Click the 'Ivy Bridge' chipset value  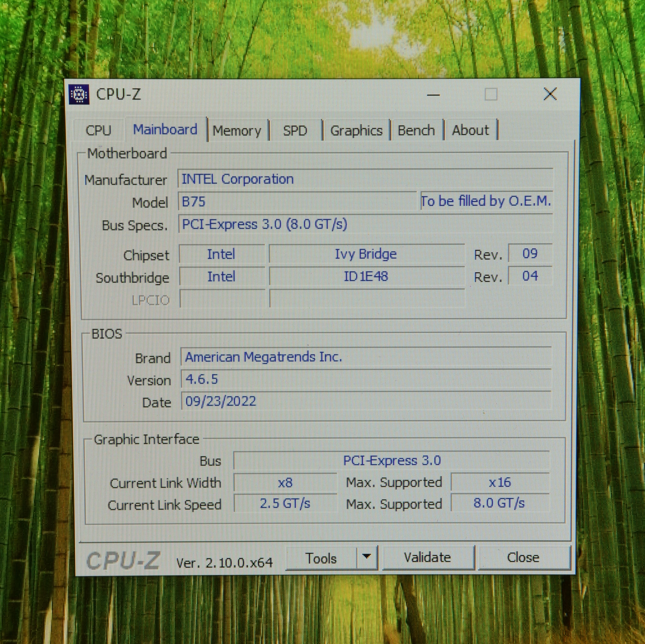point(366,254)
